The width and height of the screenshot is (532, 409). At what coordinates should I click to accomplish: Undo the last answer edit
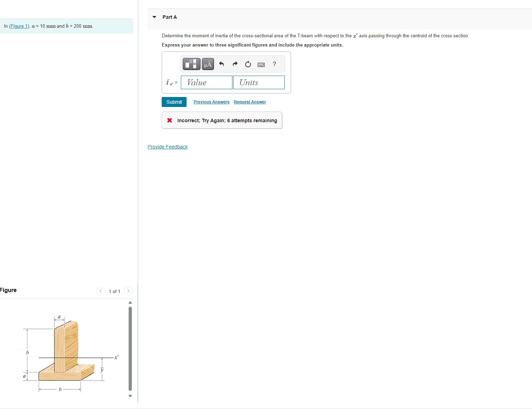coord(221,64)
